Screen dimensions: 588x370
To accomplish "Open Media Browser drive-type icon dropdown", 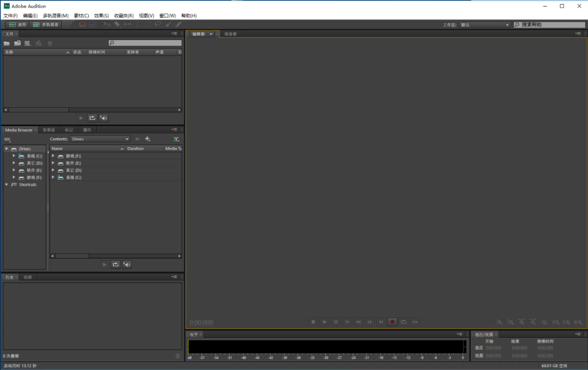I will point(8,139).
